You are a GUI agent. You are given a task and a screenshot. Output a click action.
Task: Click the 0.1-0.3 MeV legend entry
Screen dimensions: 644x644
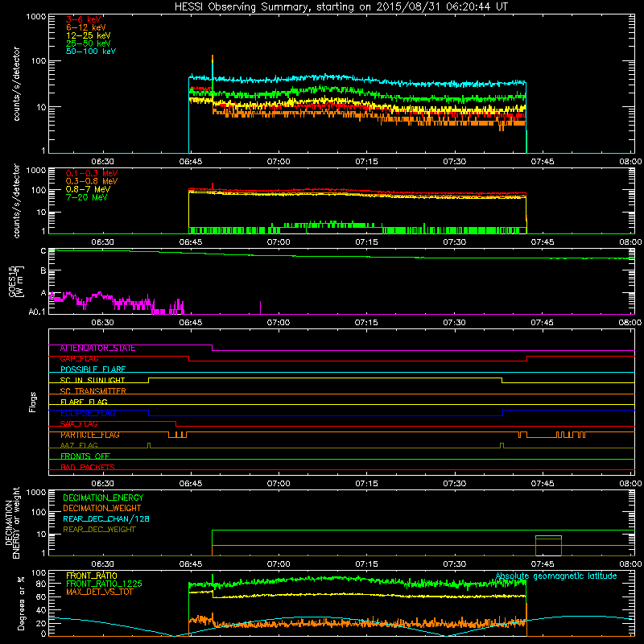[x=92, y=173]
